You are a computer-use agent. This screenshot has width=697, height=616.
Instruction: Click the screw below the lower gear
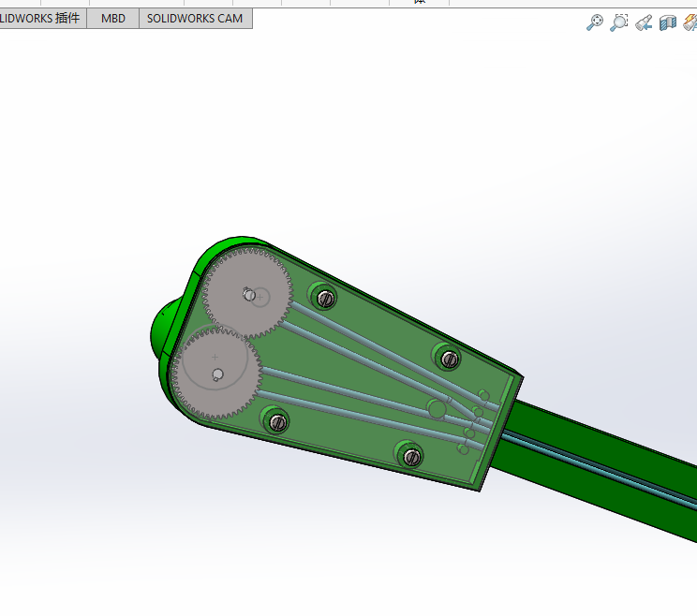[x=278, y=422]
